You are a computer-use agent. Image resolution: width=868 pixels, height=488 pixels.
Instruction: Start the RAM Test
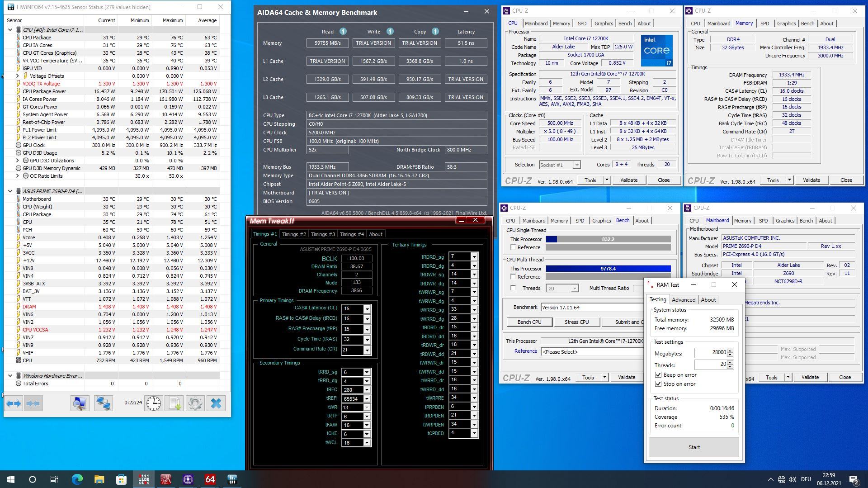click(x=694, y=447)
